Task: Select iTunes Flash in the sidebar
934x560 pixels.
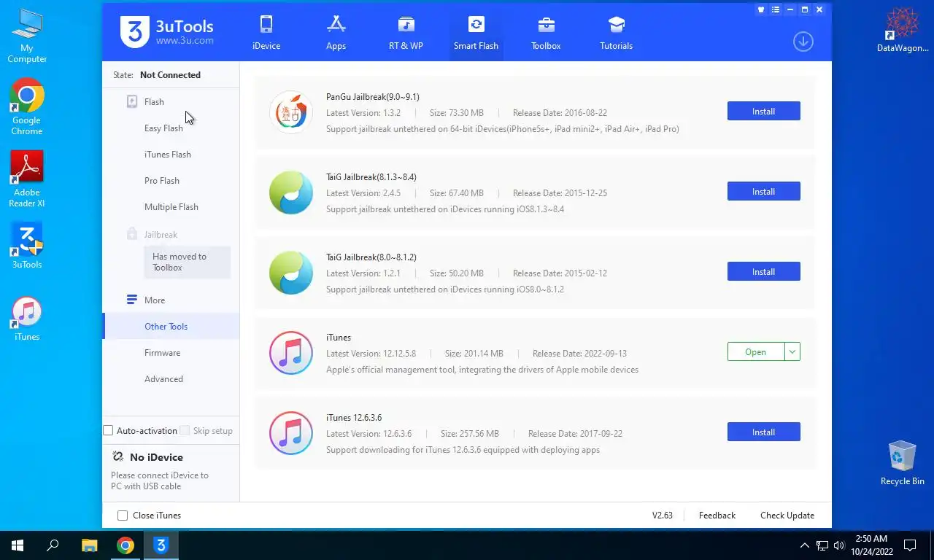Action: 168,155
